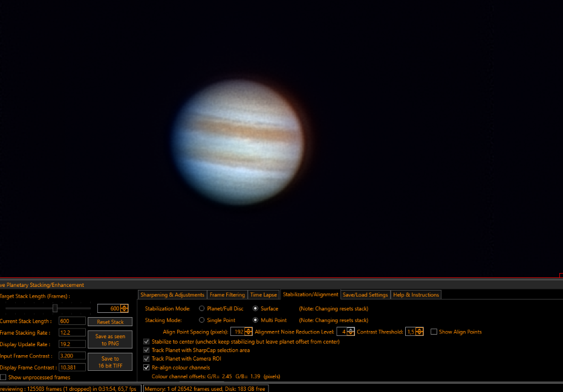Click the Colour channel offsets text
The image size is (563, 392).
click(x=216, y=376)
